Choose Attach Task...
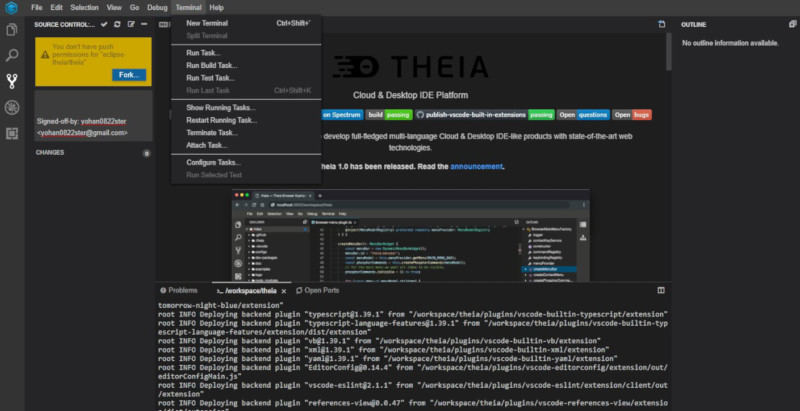800x411 pixels. pyautogui.click(x=246, y=145)
